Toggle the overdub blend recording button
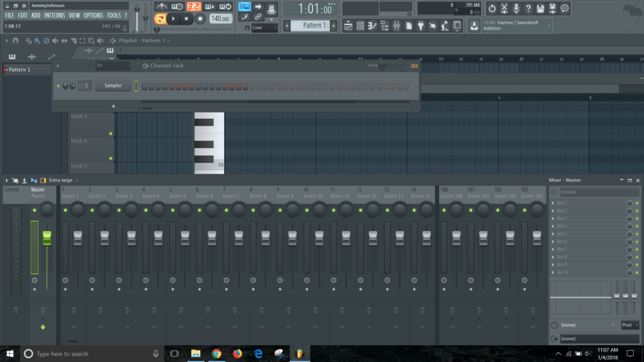 point(209,6)
